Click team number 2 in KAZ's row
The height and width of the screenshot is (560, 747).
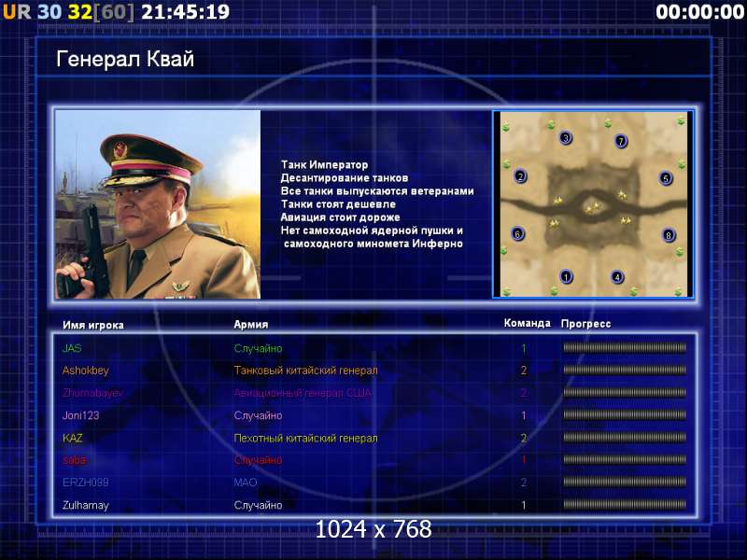coord(524,438)
